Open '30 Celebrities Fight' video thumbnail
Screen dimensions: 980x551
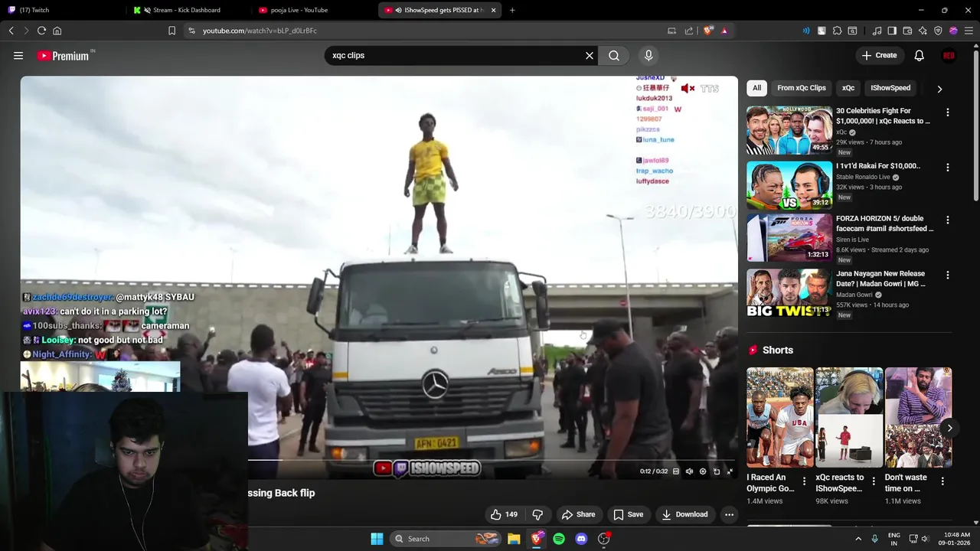[789, 130]
